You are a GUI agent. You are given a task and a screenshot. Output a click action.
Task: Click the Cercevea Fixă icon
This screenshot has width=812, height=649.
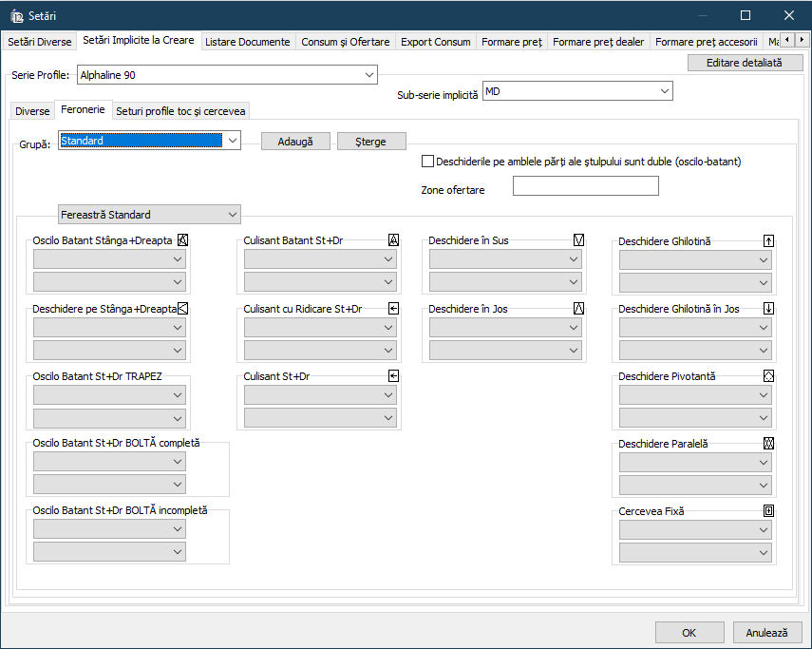(768, 511)
